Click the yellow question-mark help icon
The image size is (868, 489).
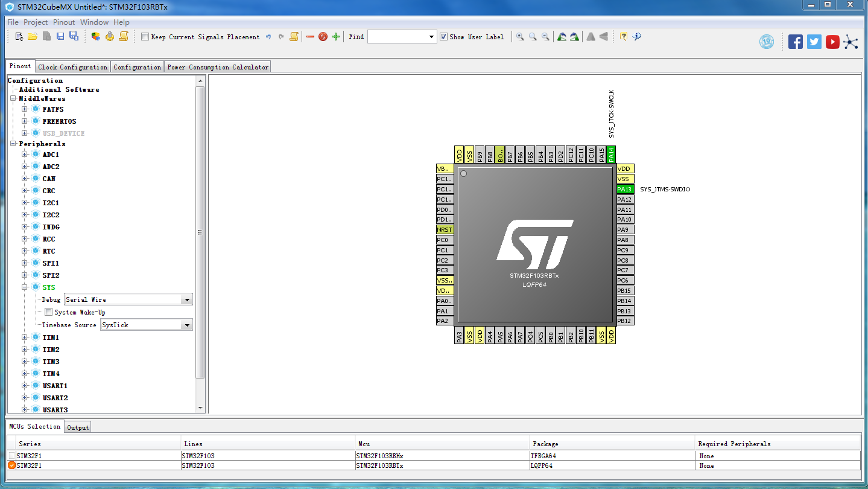pos(624,37)
